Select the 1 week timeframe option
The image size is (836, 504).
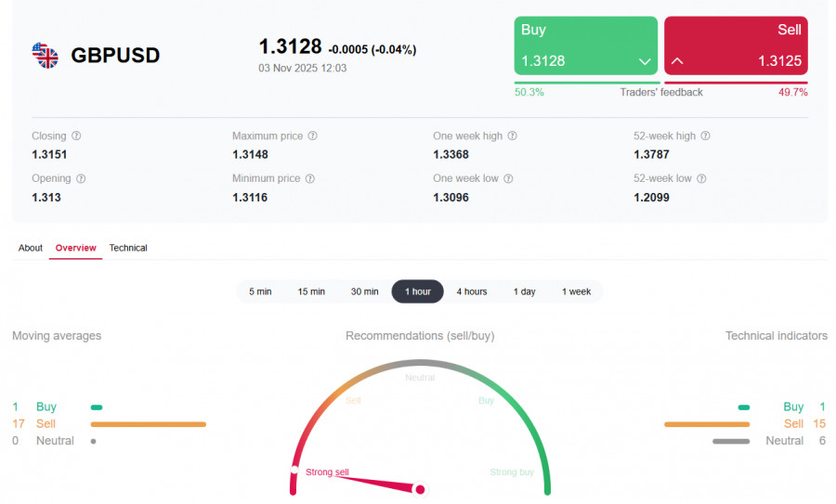coord(576,291)
